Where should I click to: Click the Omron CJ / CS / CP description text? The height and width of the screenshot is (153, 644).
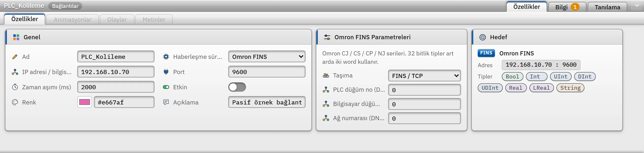(x=388, y=58)
